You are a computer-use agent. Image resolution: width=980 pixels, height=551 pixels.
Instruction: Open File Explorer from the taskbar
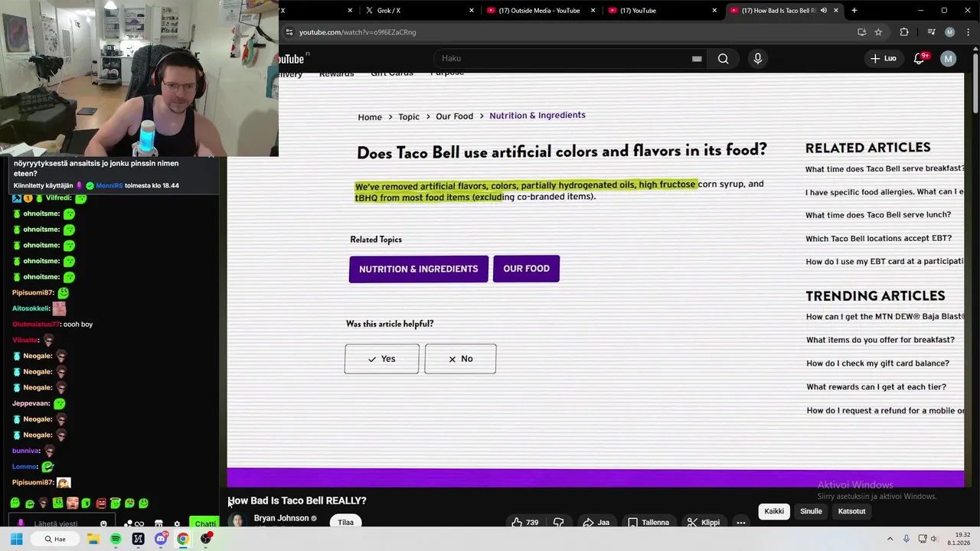[x=93, y=539]
